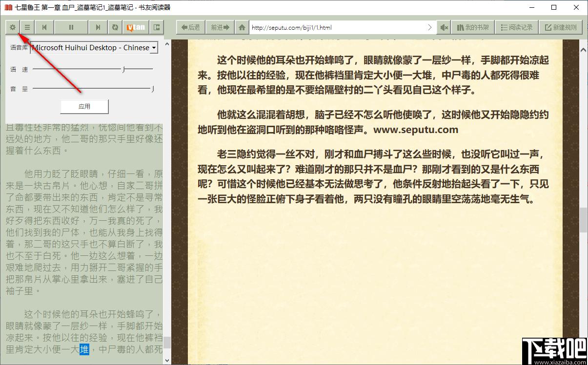This screenshot has height=365, width=588.
Task: Click the left text panel scrollbar thumb
Action: point(167,342)
